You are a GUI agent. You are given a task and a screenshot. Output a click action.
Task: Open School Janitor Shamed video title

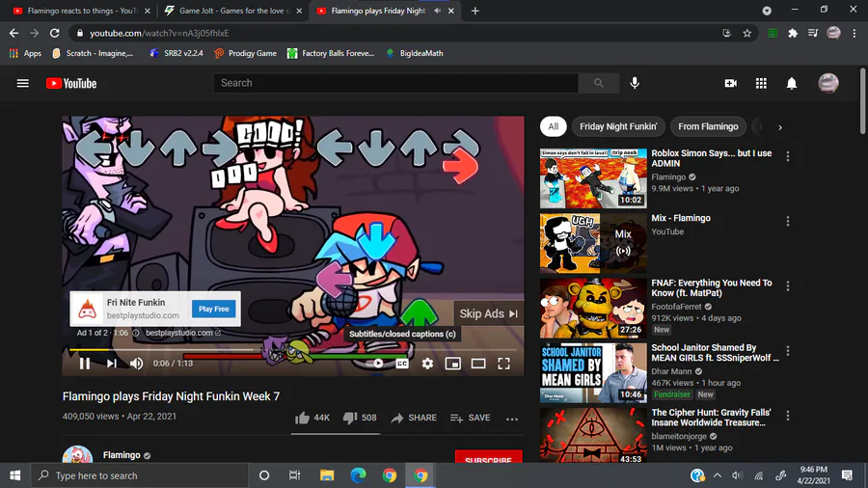click(x=715, y=352)
